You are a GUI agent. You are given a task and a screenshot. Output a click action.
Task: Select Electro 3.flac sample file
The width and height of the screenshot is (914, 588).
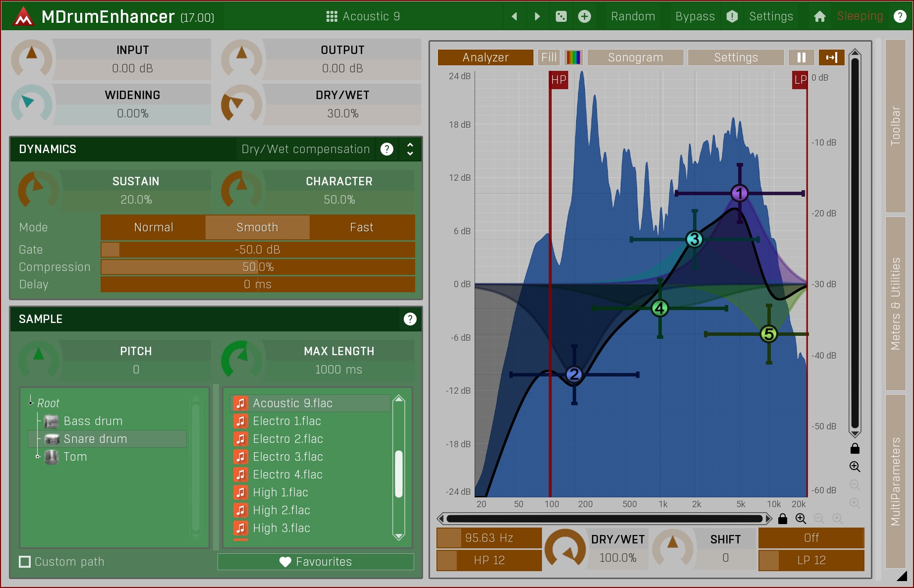click(288, 457)
